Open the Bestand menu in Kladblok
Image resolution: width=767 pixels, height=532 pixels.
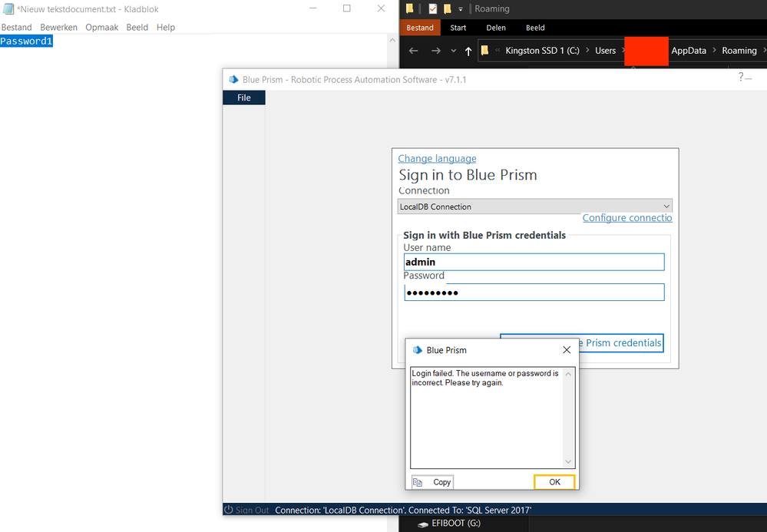coord(17,28)
